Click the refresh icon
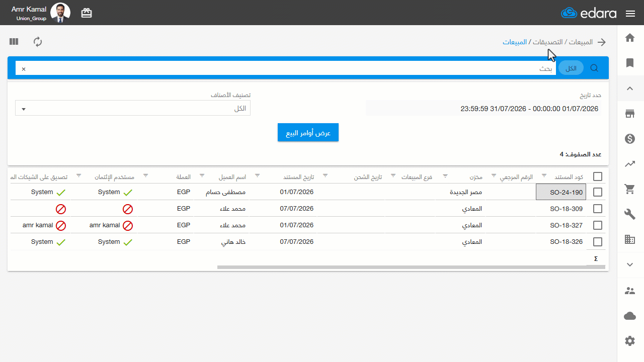The height and width of the screenshot is (362, 644). [38, 42]
